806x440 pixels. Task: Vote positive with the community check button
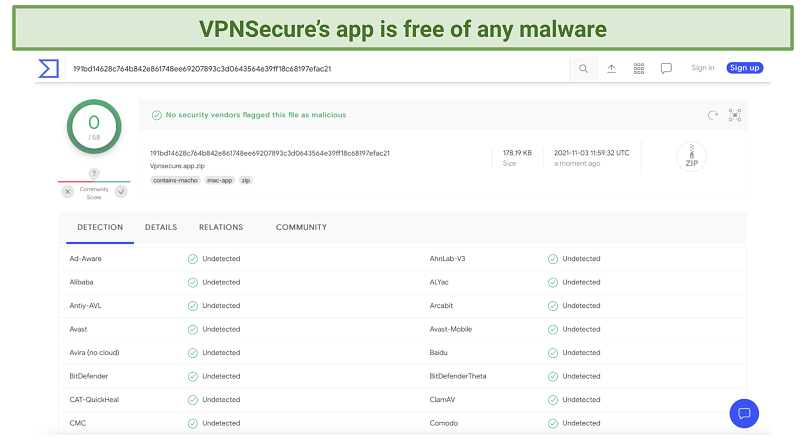pyautogui.click(x=121, y=192)
